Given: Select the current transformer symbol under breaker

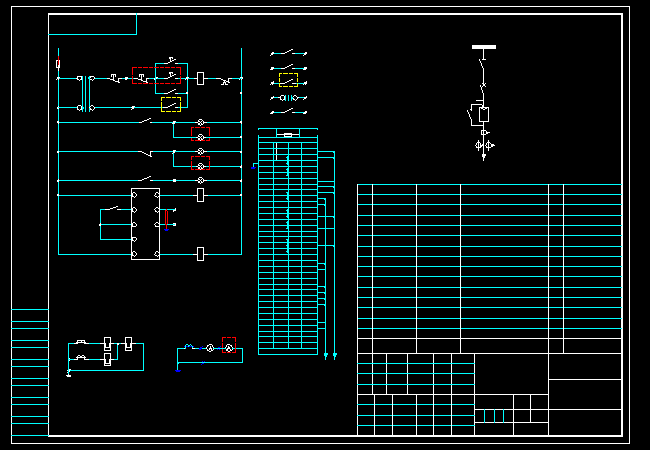Looking at the screenshot, I should (484, 145).
